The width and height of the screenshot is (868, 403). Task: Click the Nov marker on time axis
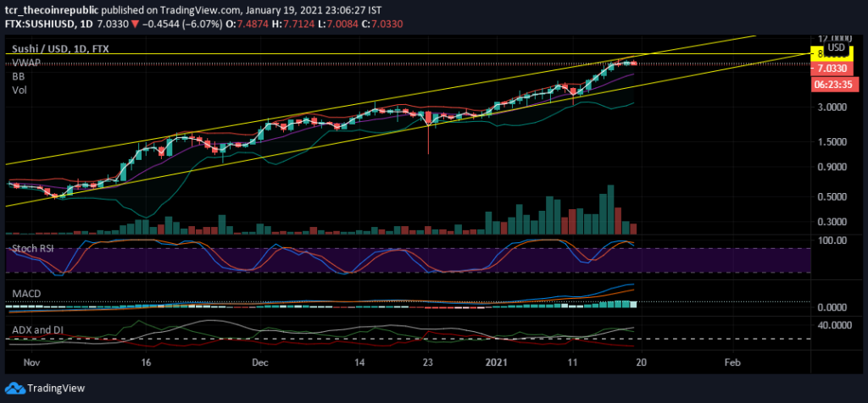(x=31, y=362)
